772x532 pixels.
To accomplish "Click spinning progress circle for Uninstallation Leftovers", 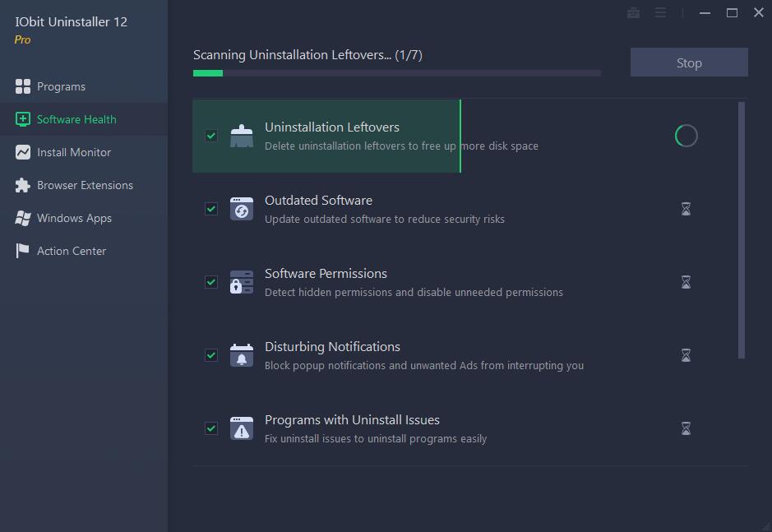I will pyautogui.click(x=686, y=136).
